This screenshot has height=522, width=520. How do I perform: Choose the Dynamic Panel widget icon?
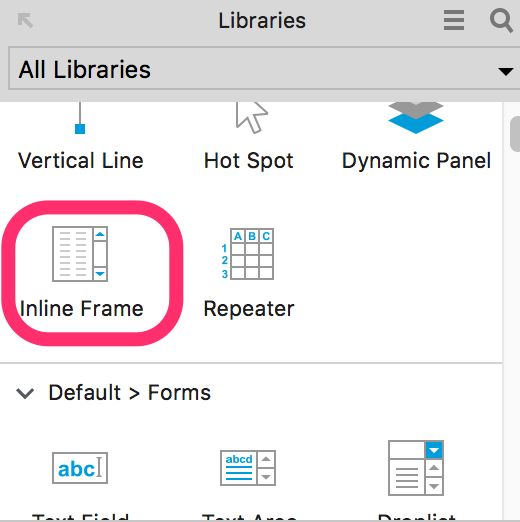click(x=416, y=118)
